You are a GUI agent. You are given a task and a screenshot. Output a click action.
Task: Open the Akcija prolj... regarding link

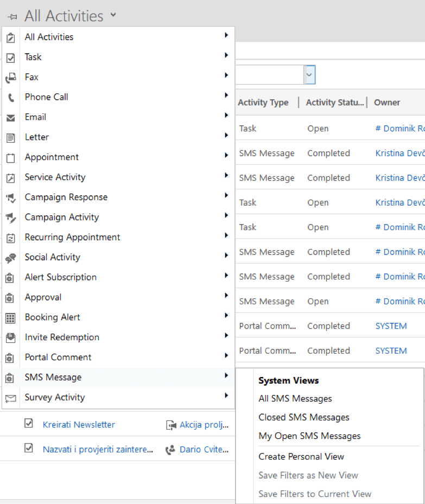(204, 425)
